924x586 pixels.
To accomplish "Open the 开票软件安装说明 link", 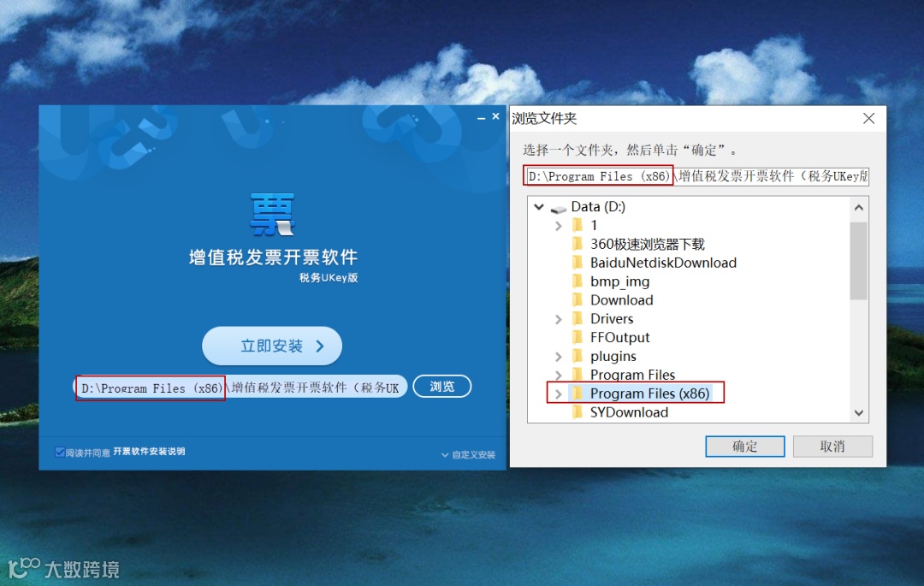I will click(149, 452).
